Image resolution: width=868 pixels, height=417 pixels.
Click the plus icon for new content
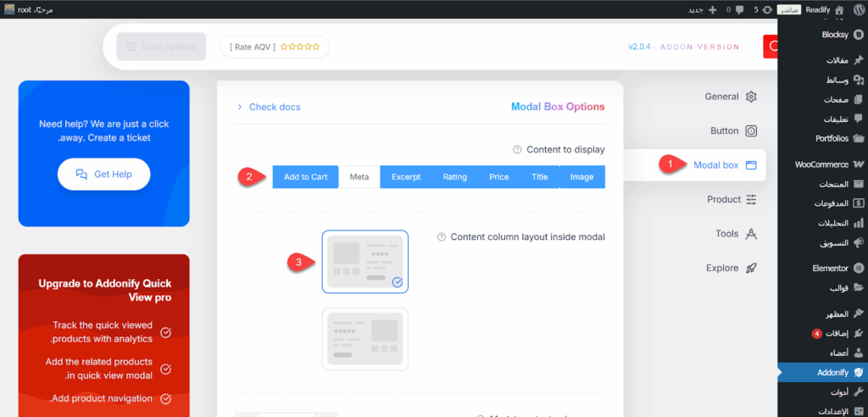click(x=712, y=9)
